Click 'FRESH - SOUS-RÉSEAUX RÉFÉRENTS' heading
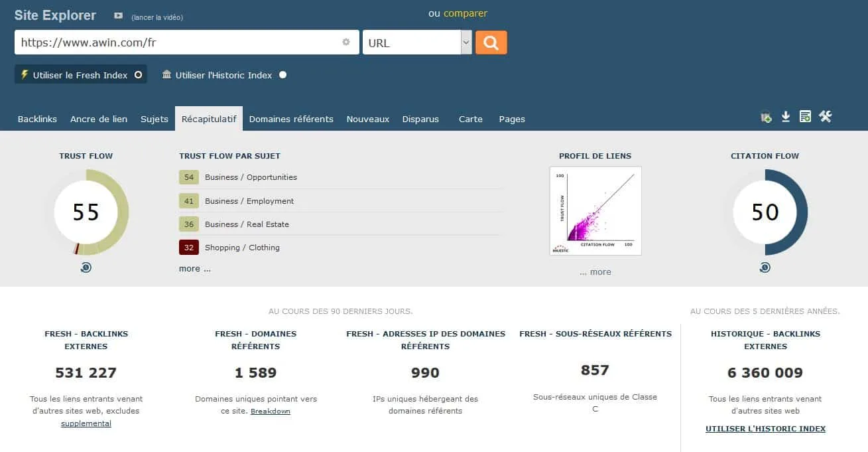This screenshot has height=452, width=868. [595, 334]
